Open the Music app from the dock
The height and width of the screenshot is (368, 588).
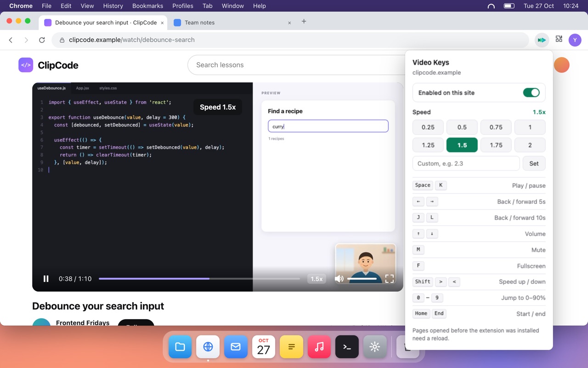click(319, 347)
